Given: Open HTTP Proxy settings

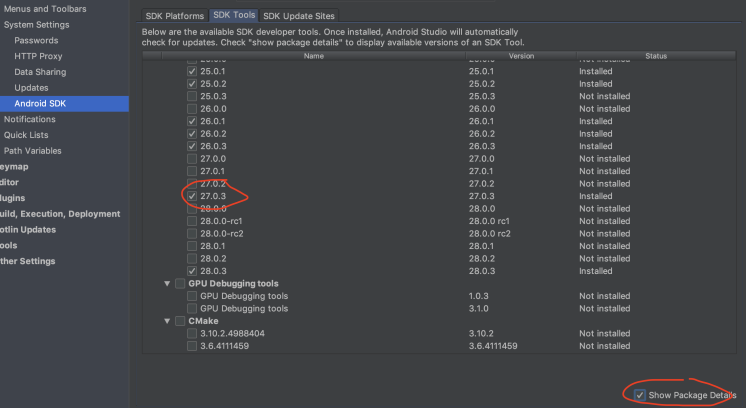Looking at the screenshot, I should pos(38,56).
